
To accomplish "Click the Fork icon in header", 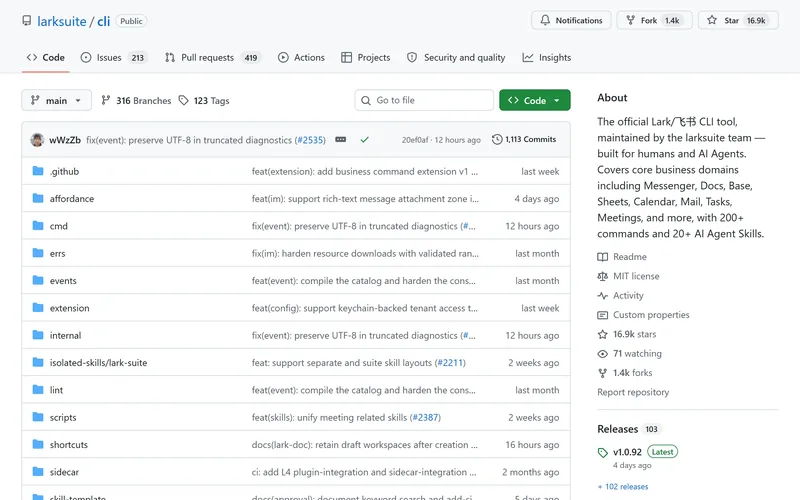I will [631, 20].
